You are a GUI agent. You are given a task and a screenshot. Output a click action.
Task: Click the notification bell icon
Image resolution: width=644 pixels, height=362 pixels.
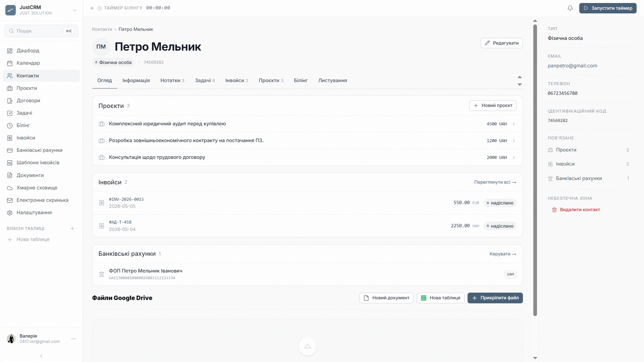coord(570,8)
